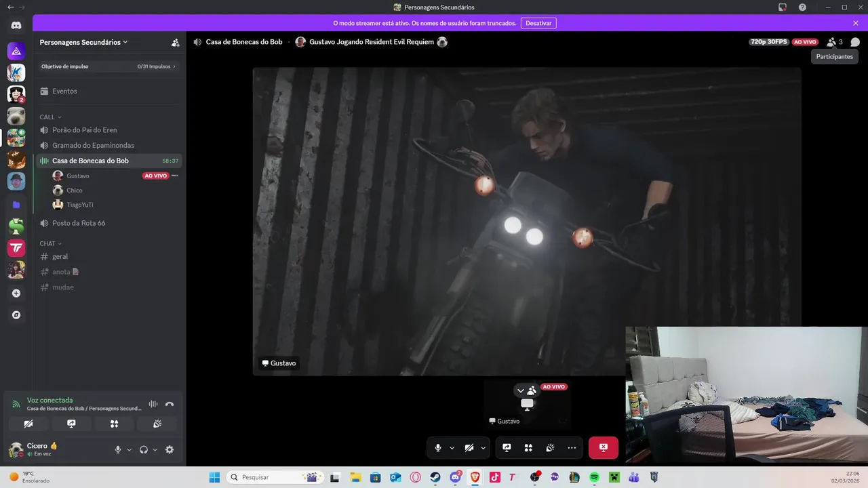The image size is (868, 488).
Task: Click the back arrow in the title bar
Action: click(x=10, y=7)
